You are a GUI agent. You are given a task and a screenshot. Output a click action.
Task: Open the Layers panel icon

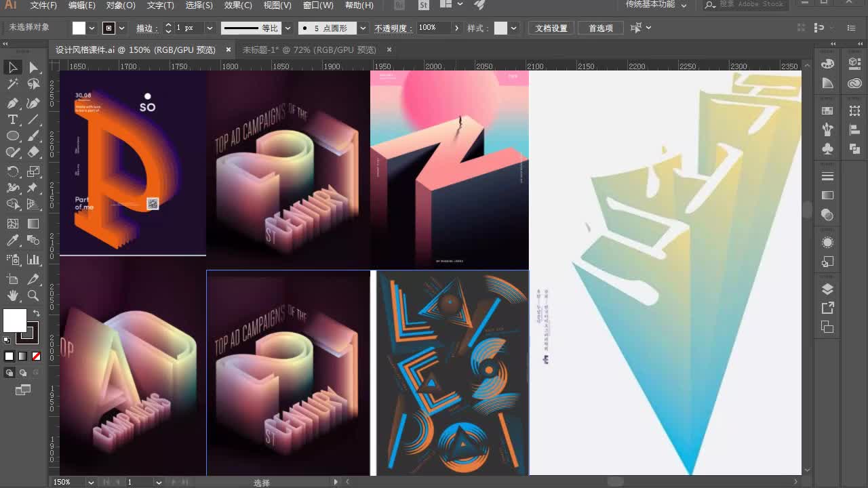click(x=827, y=289)
